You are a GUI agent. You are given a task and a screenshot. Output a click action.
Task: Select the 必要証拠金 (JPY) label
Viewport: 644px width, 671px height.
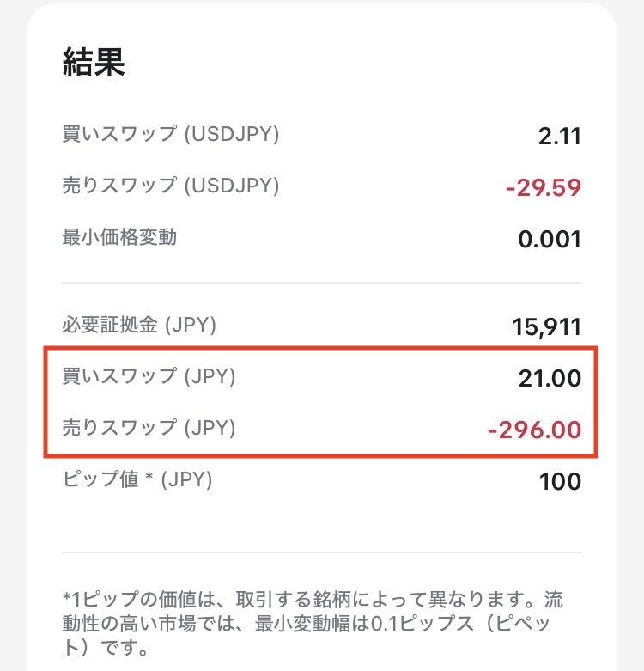tap(139, 325)
